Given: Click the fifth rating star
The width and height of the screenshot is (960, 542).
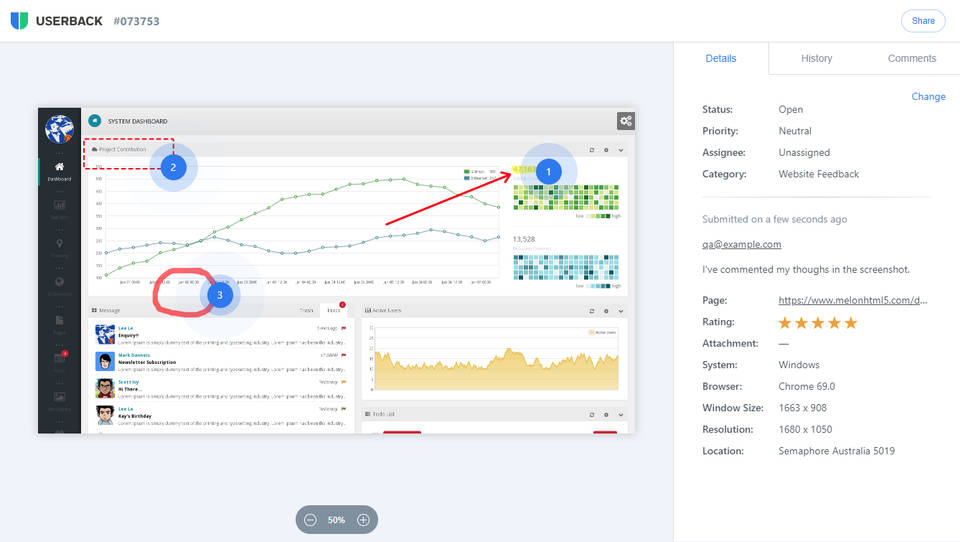Looking at the screenshot, I should tap(851, 323).
